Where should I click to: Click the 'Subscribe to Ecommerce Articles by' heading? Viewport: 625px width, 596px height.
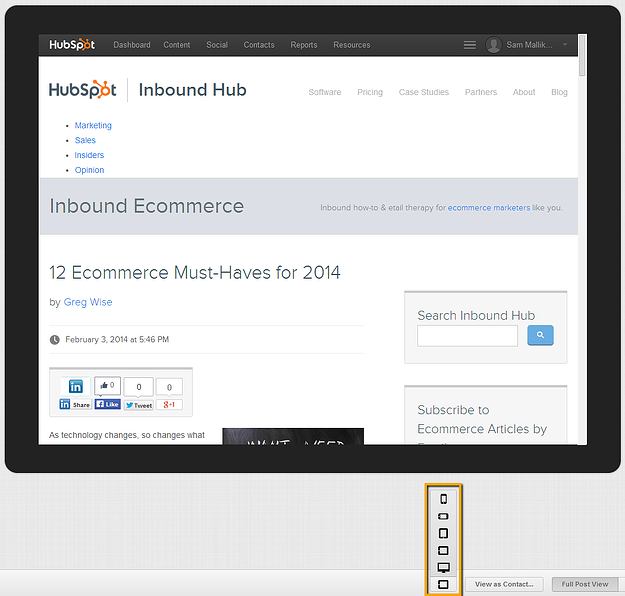coord(482,419)
